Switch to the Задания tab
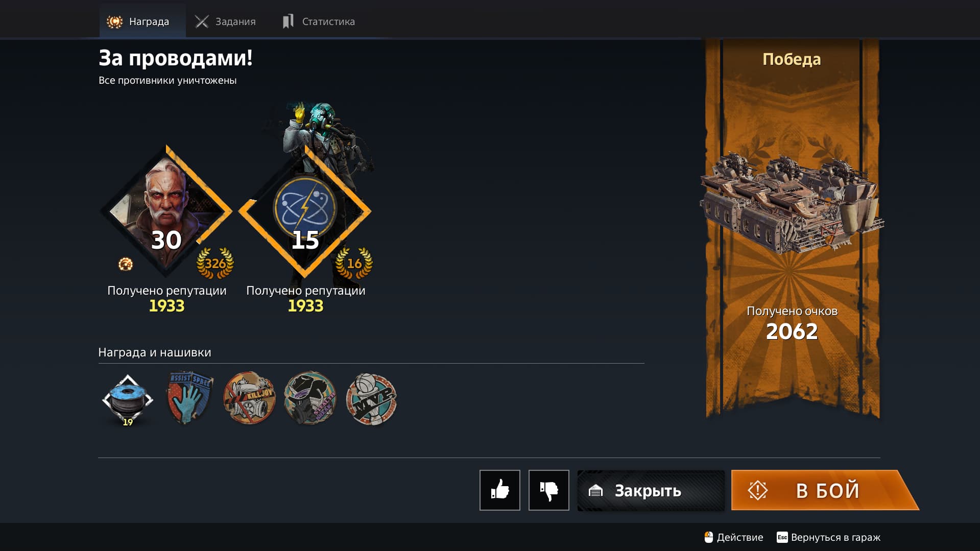Image resolution: width=980 pixels, height=551 pixels. tap(225, 21)
